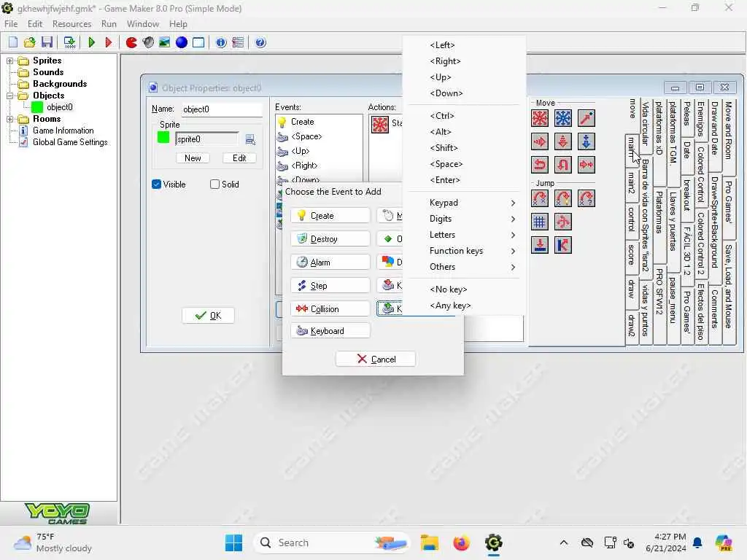Open File Explorer from the taskbar
The height and width of the screenshot is (560, 747).
(x=429, y=542)
